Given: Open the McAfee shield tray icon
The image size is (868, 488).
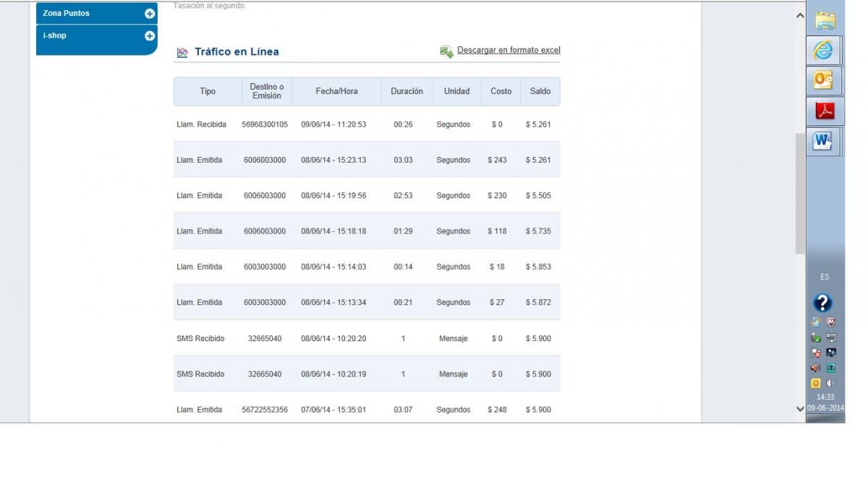Looking at the screenshot, I should (x=831, y=322).
